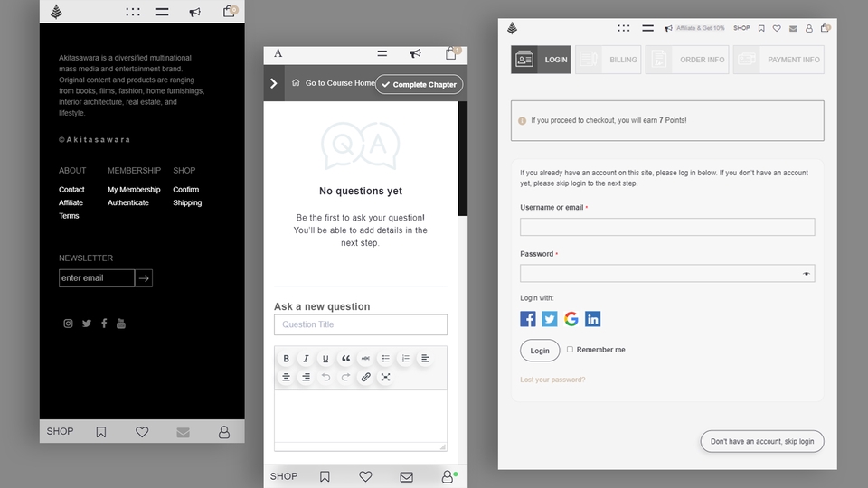
Task: Open Shipping footer link
Action: coord(187,202)
